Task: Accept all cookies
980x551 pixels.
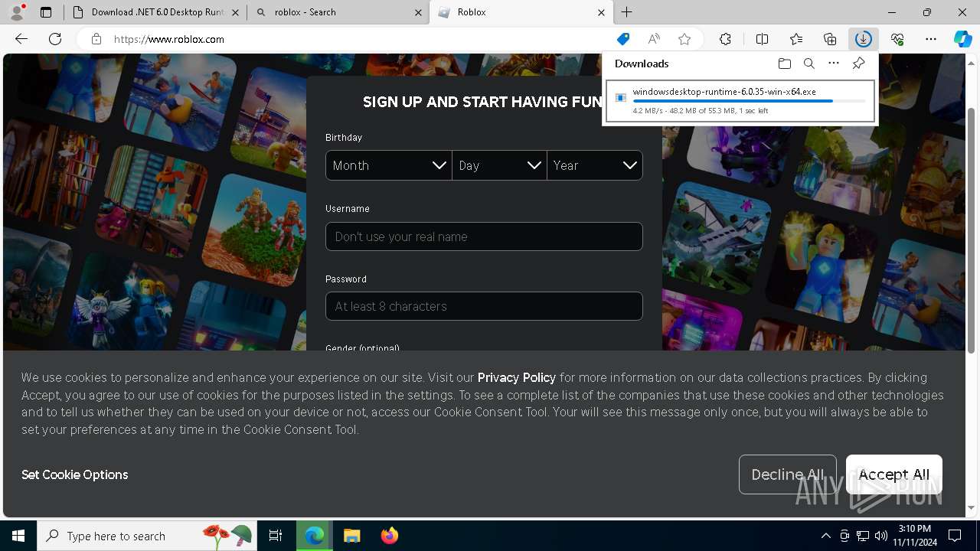Action: click(x=894, y=474)
